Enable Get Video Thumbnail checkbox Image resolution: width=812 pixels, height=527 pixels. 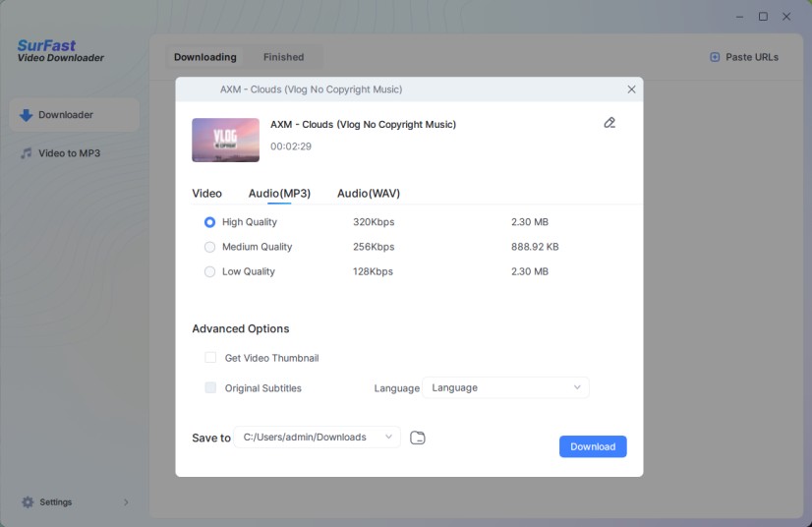point(210,358)
